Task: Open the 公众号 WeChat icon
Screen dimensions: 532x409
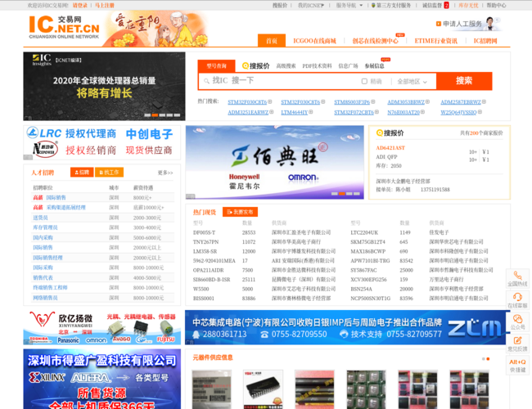Action: 517,319
